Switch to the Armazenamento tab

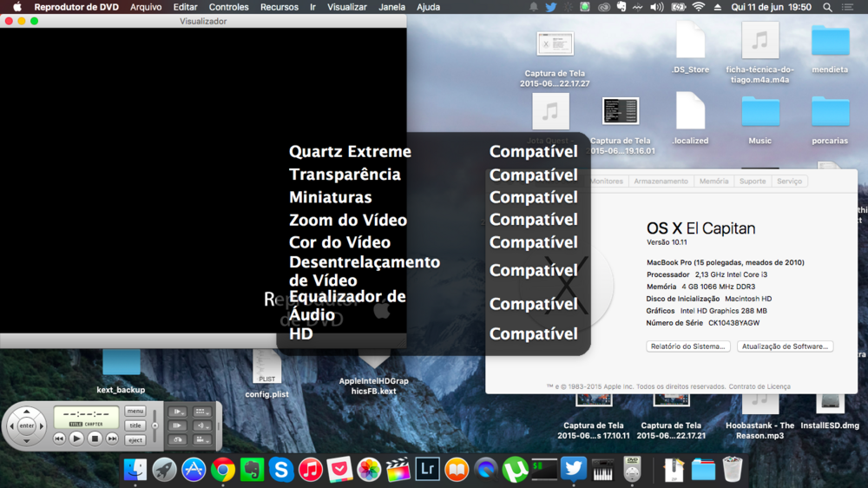coord(661,181)
